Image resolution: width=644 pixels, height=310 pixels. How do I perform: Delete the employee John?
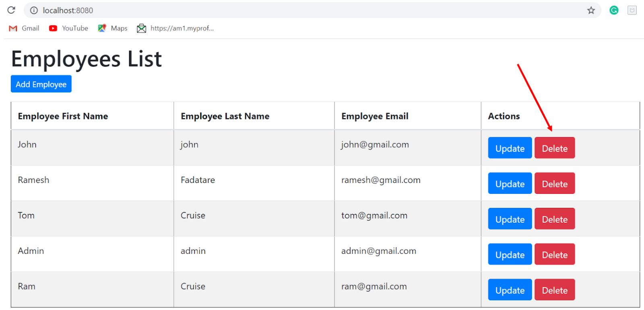point(554,148)
